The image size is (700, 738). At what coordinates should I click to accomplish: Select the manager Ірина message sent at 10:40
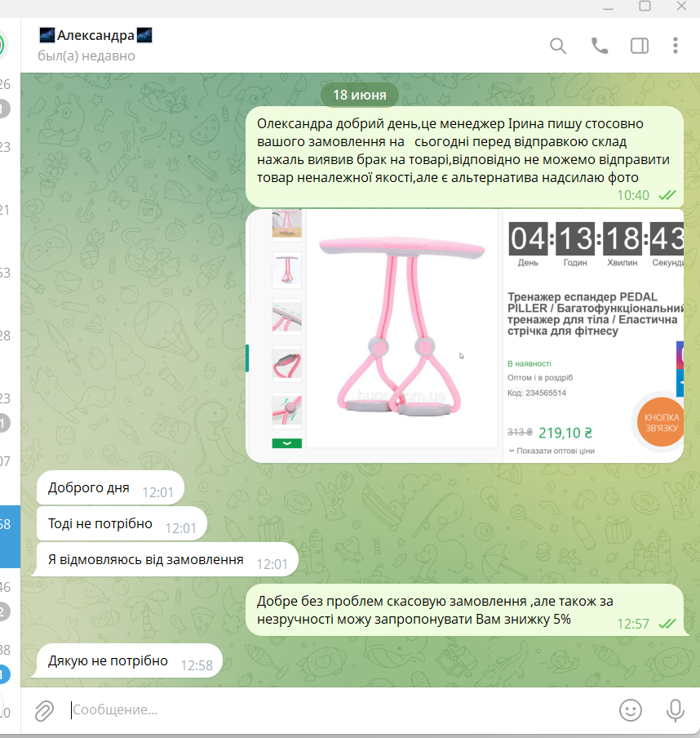click(465, 157)
